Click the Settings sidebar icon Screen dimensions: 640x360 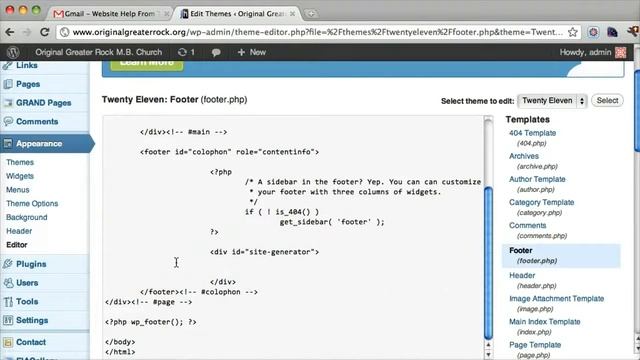[8, 320]
